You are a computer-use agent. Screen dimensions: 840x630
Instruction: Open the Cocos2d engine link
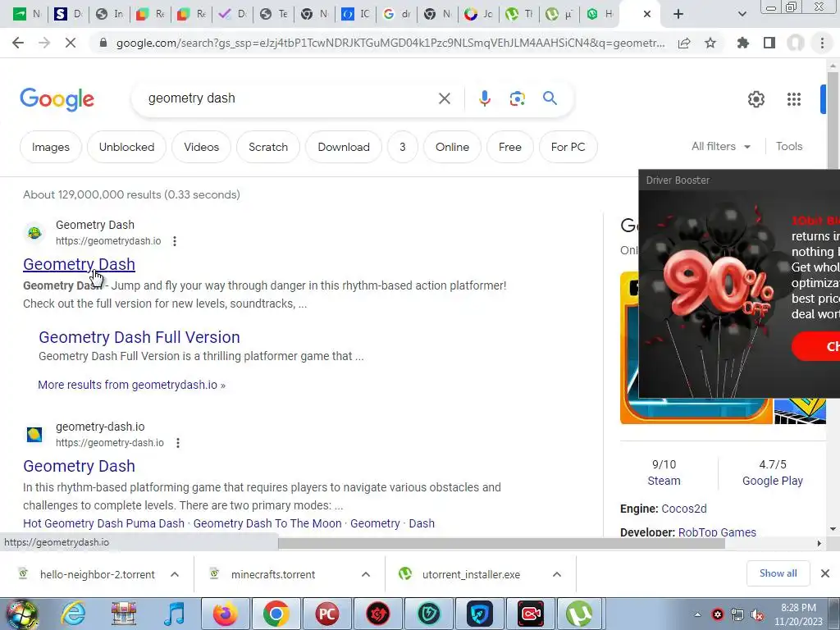coord(684,509)
